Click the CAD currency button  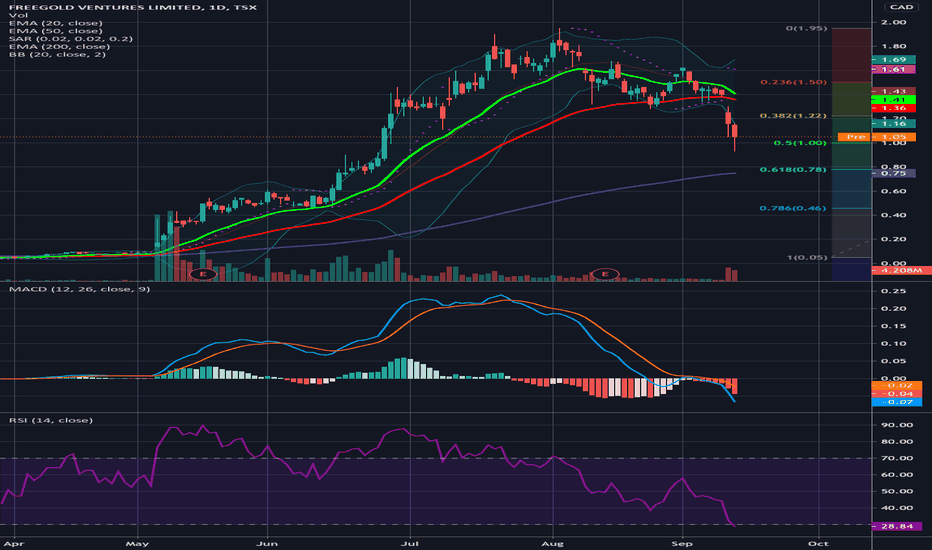click(901, 7)
